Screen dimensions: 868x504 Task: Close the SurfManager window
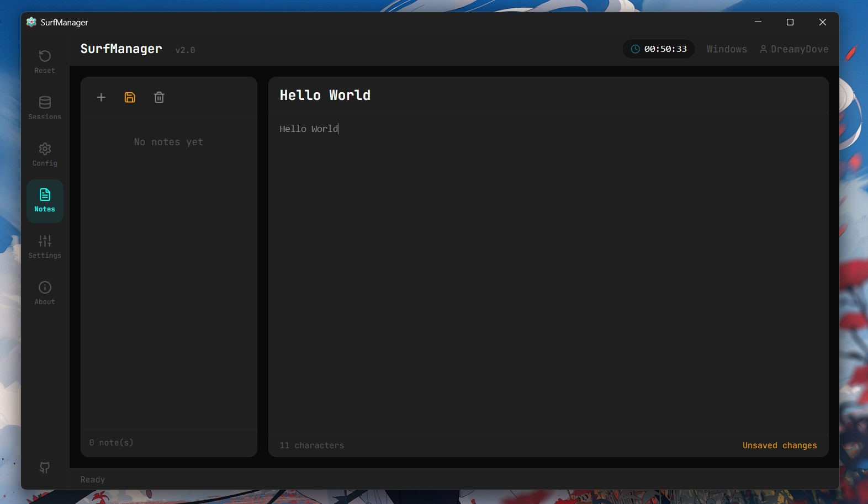click(823, 22)
